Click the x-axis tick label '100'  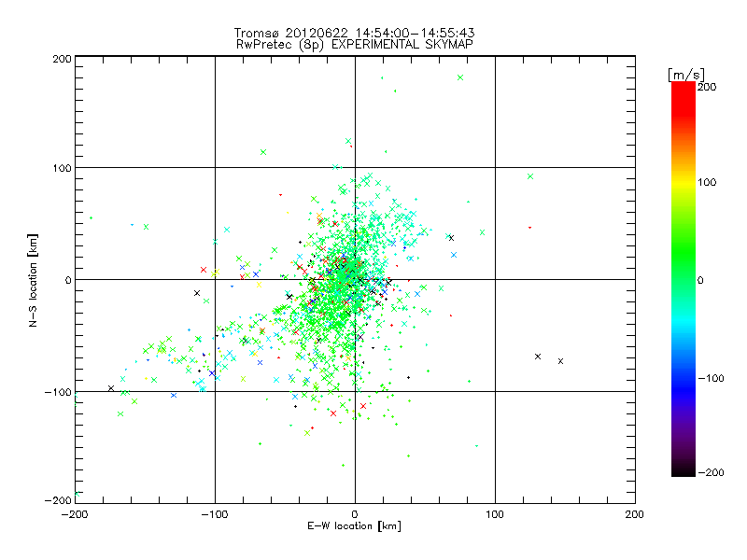point(495,514)
